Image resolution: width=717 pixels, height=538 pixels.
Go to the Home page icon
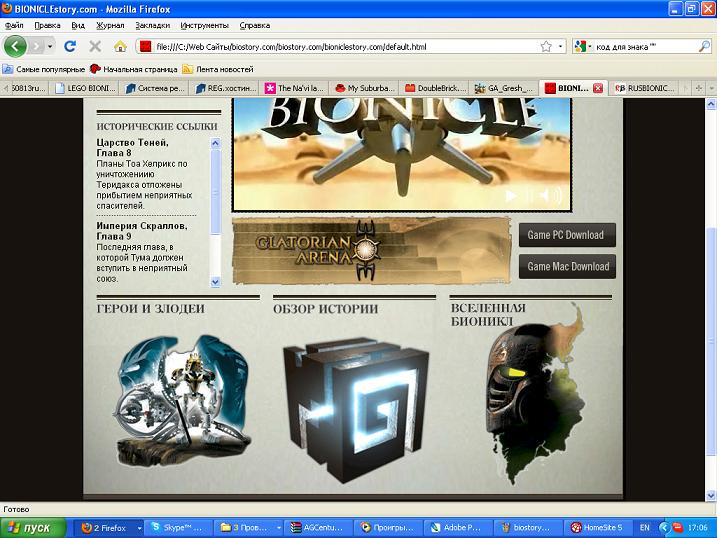coord(120,46)
